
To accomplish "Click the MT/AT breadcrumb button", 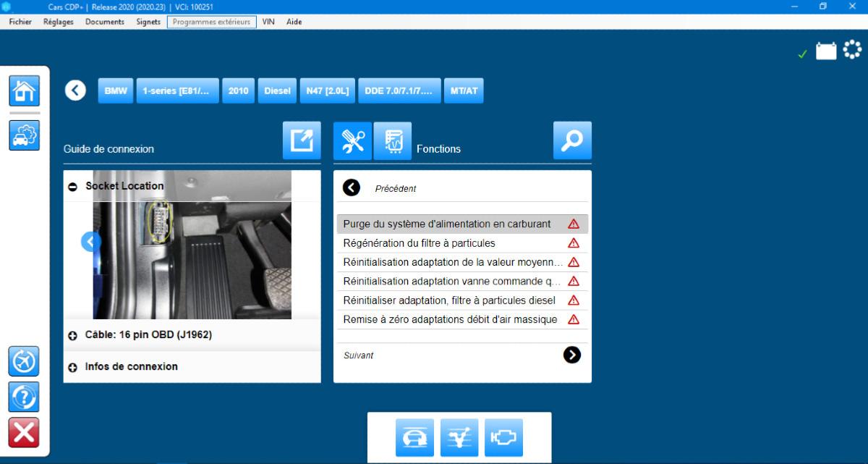I will [464, 90].
